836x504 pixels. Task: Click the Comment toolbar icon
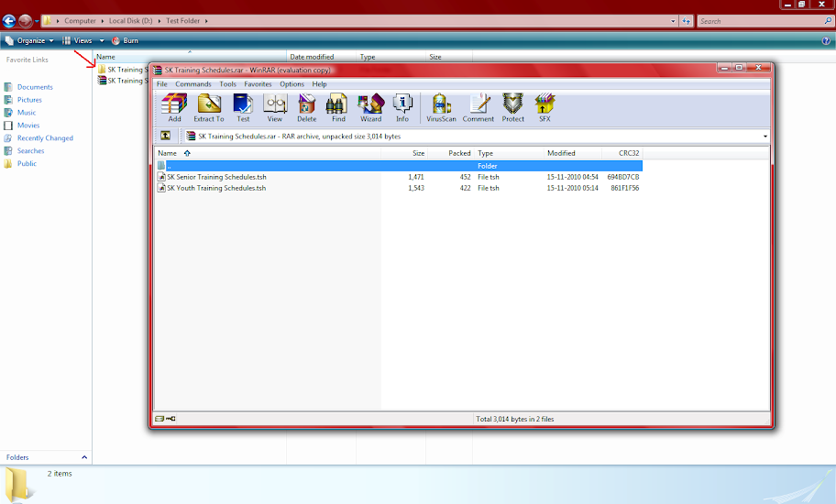(478, 107)
